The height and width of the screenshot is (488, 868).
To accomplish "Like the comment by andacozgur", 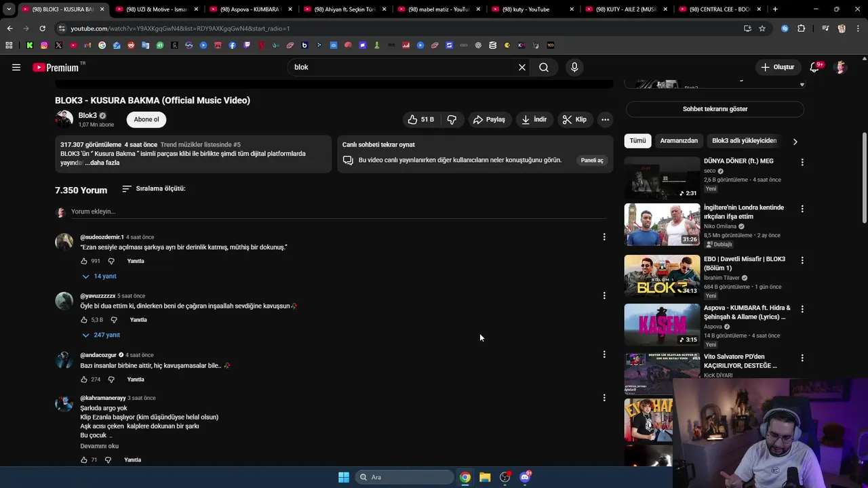I will [x=84, y=380].
